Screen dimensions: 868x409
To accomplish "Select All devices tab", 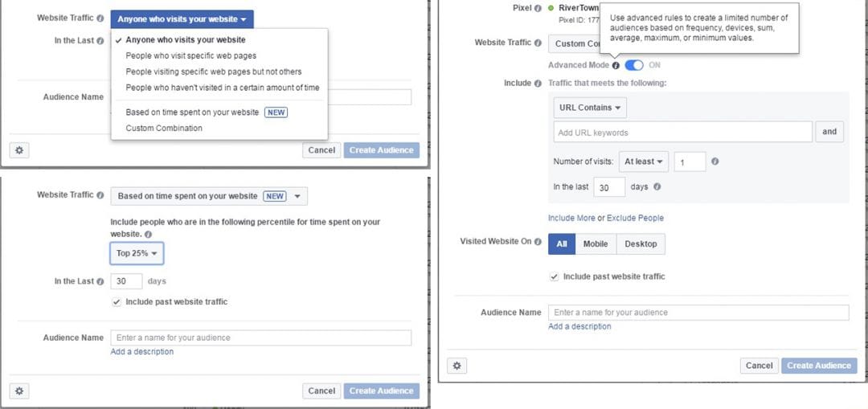I will pyautogui.click(x=562, y=244).
